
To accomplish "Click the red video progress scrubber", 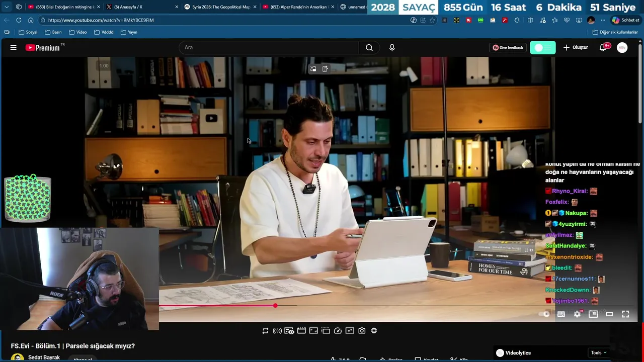I will point(275,306).
